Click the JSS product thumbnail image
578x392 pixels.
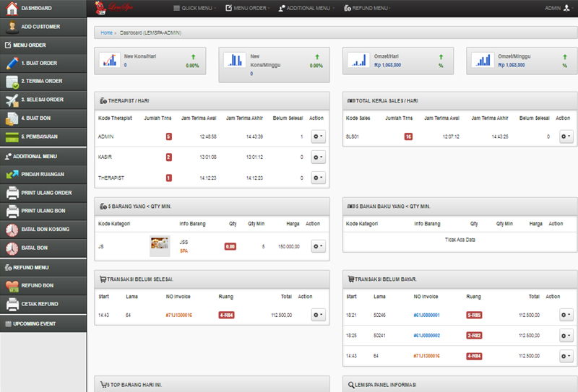click(x=160, y=245)
